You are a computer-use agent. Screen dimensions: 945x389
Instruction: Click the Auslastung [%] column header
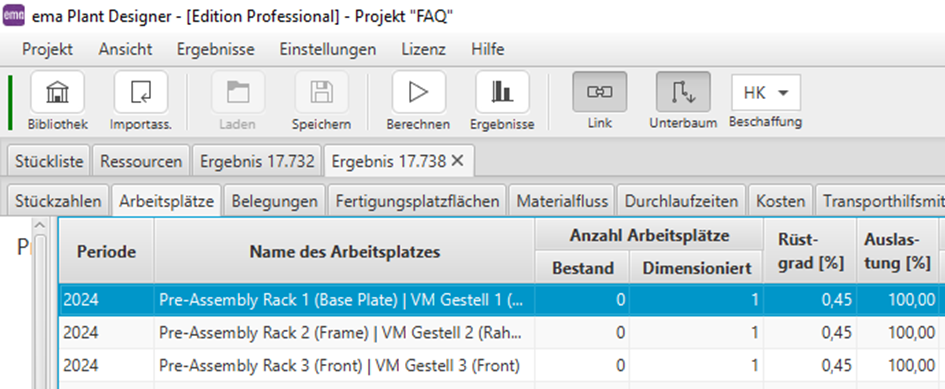(x=897, y=251)
